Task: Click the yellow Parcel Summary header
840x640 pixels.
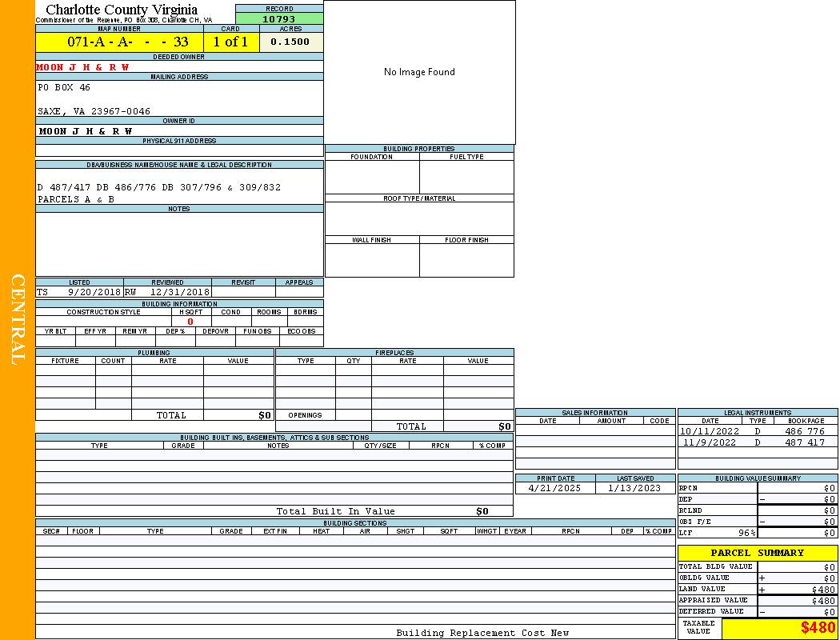Action: click(757, 553)
